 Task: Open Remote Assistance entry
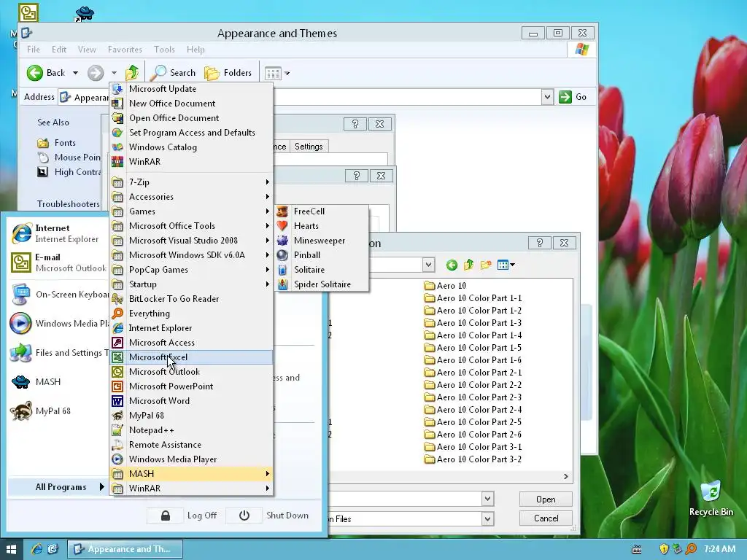coord(191,445)
